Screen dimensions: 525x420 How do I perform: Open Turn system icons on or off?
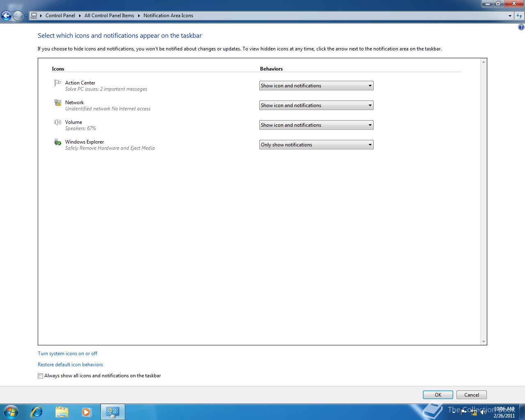point(67,354)
